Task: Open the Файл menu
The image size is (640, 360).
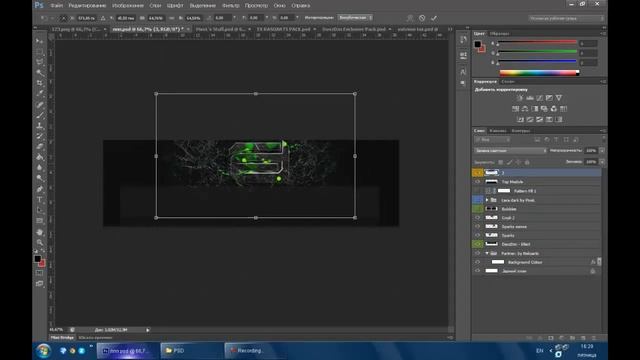Action: tap(56, 6)
